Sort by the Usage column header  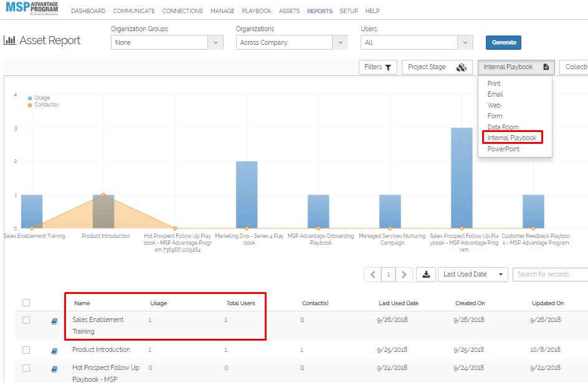tap(158, 303)
